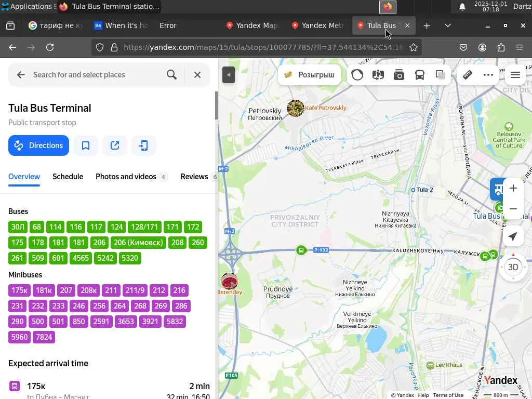The height and width of the screenshot is (399, 532).
Task: Collapse the side panel arrow
Action: tap(229, 75)
